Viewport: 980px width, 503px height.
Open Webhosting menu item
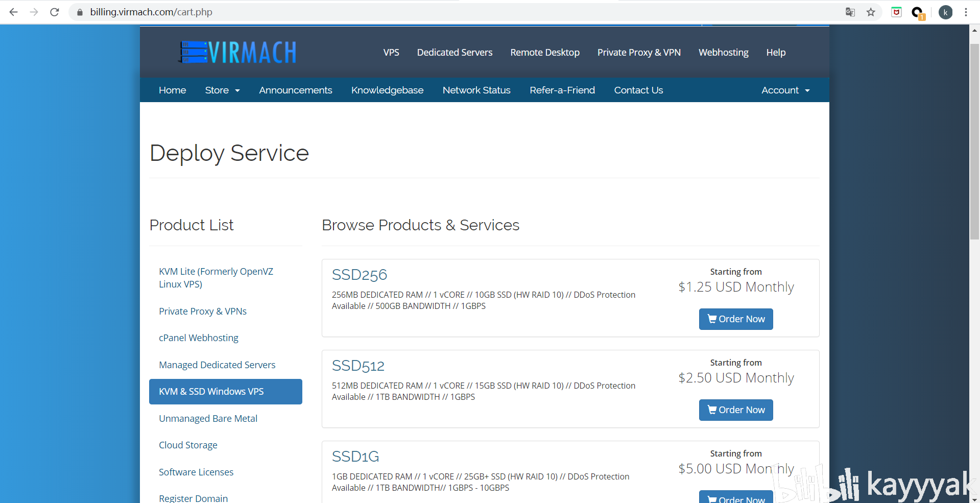(x=723, y=52)
